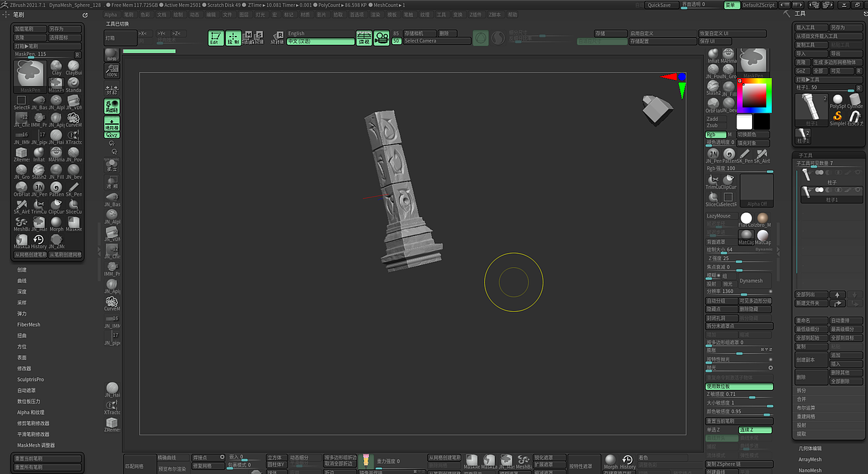This screenshot has width=868, height=474.
Task: Adjust the Rgb 强度 100 slider
Action: click(x=738, y=168)
